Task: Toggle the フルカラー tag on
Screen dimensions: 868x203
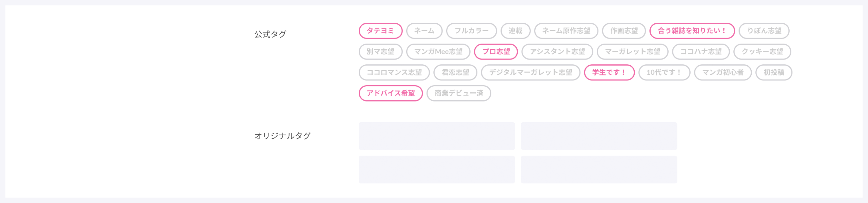Action: tap(471, 31)
